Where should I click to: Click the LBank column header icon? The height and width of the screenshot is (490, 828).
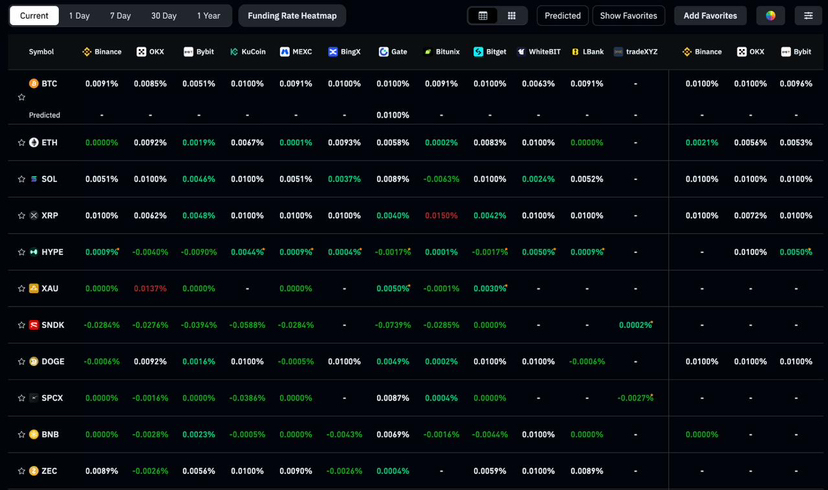tap(575, 52)
